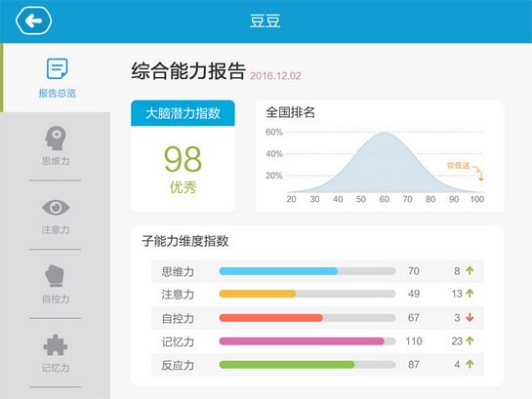The width and height of the screenshot is (532, 399).
Task: Click the blue 思维力 progress bar
Action: click(x=278, y=271)
